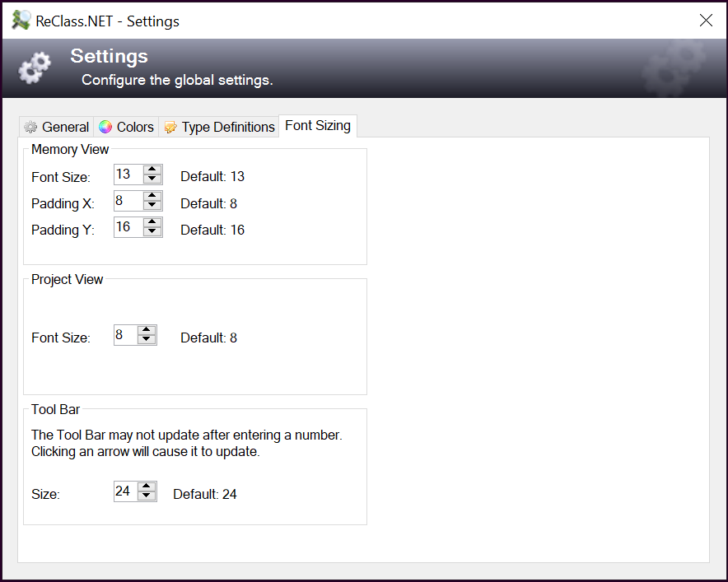Click the 'Padding X:' label
Viewport: 728px width, 582px height.
coord(63,204)
